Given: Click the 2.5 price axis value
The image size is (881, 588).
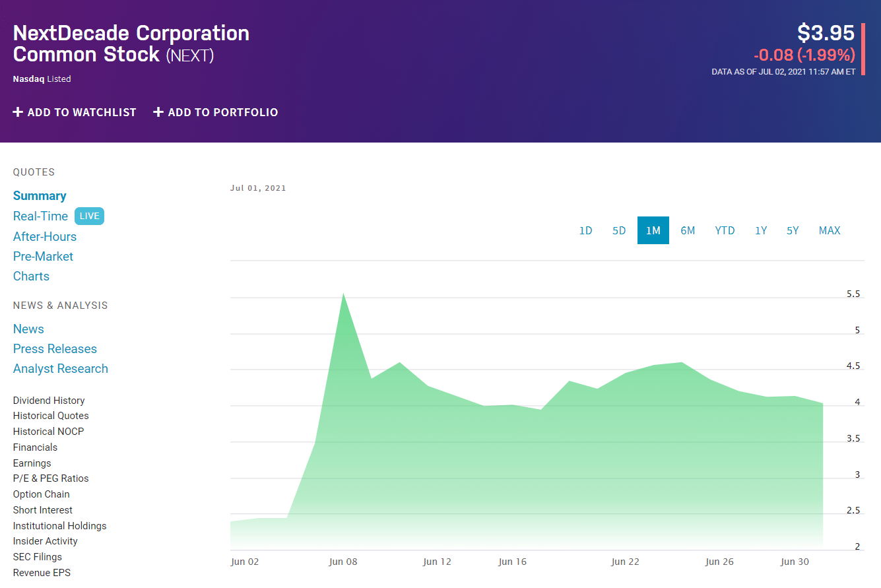Looking at the screenshot, I should pyautogui.click(x=853, y=511).
